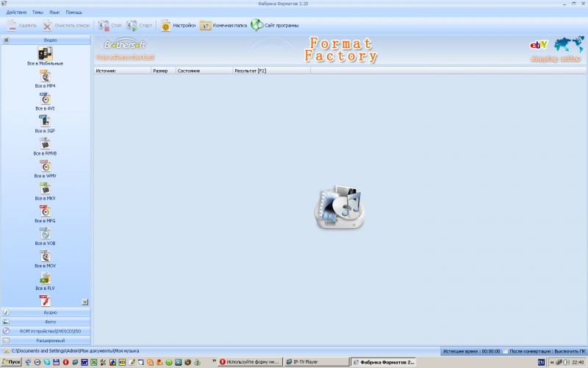Enable 'После конвертации: Выключить ПК' checkbox

pyautogui.click(x=506, y=351)
